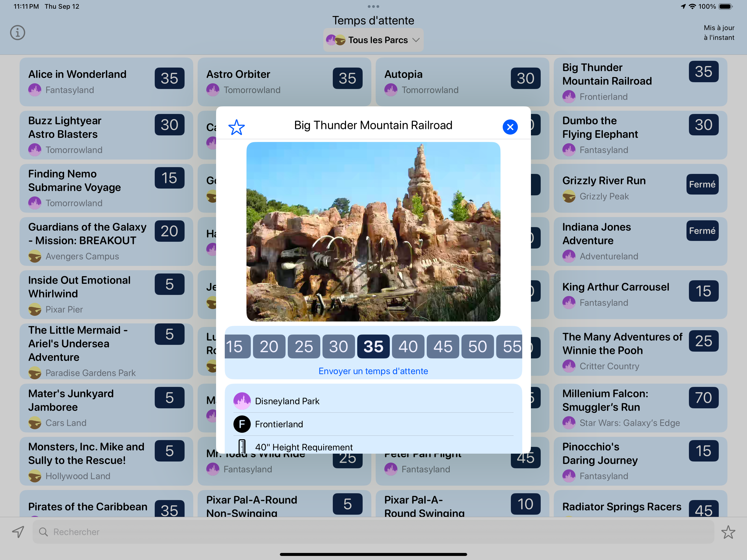Image resolution: width=747 pixels, height=560 pixels.
Task: Open Buzz Lightyear Astro Blasters card
Action: 106,135
